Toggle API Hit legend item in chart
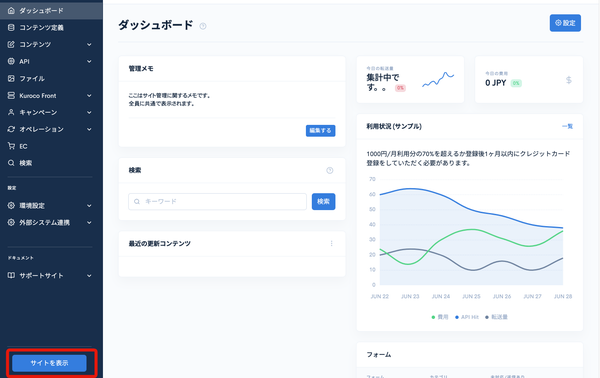 pos(466,317)
